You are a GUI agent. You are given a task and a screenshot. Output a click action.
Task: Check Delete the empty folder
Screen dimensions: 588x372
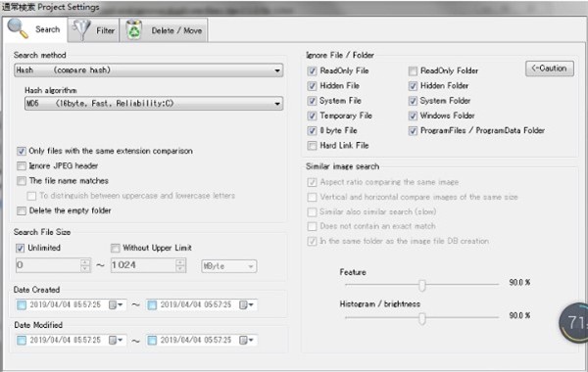pyautogui.click(x=22, y=210)
